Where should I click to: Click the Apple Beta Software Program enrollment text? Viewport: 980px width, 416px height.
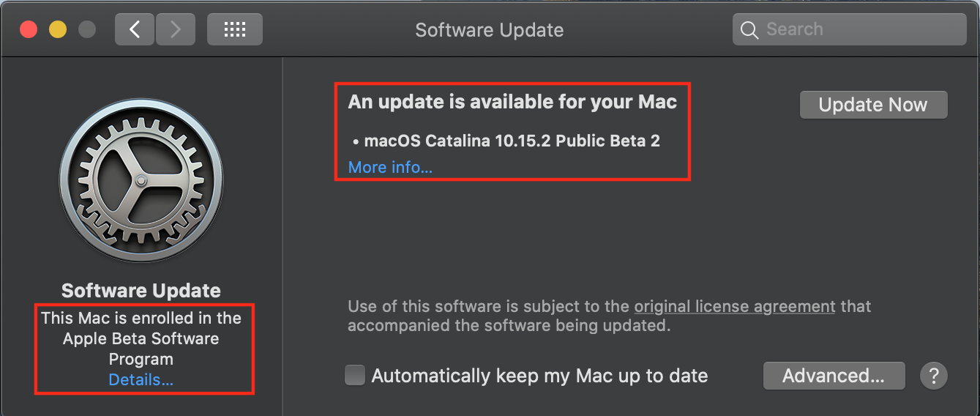coord(141,338)
